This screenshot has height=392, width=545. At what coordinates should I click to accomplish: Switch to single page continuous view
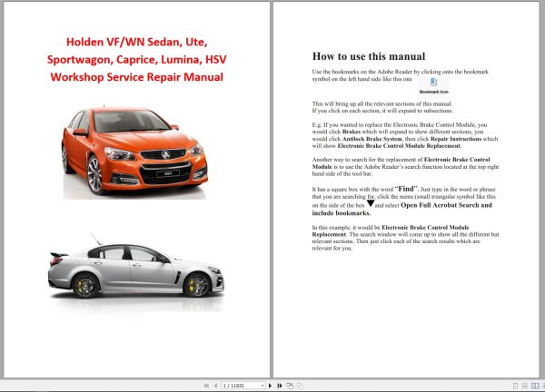point(525,386)
